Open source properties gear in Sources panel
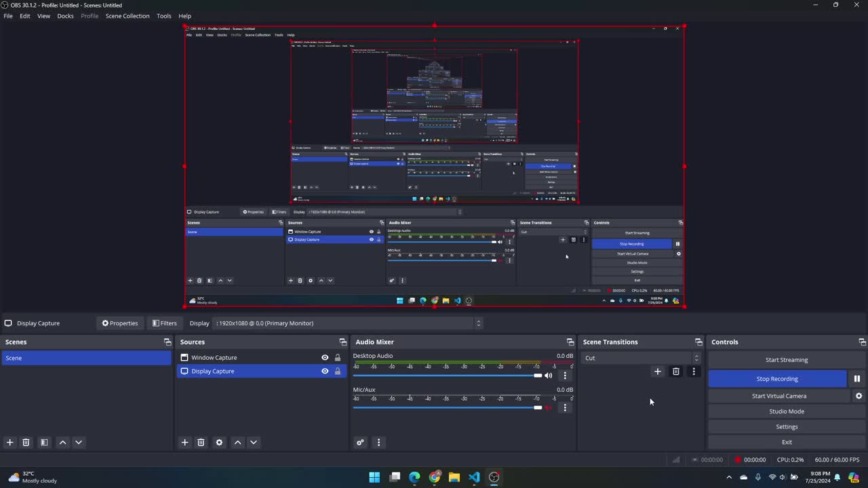This screenshot has width=868, height=488. coord(219,443)
